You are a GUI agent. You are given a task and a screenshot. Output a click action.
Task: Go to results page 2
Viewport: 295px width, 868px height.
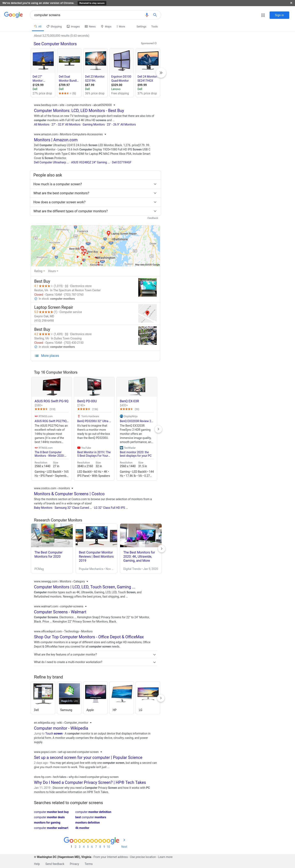click(76, 847)
